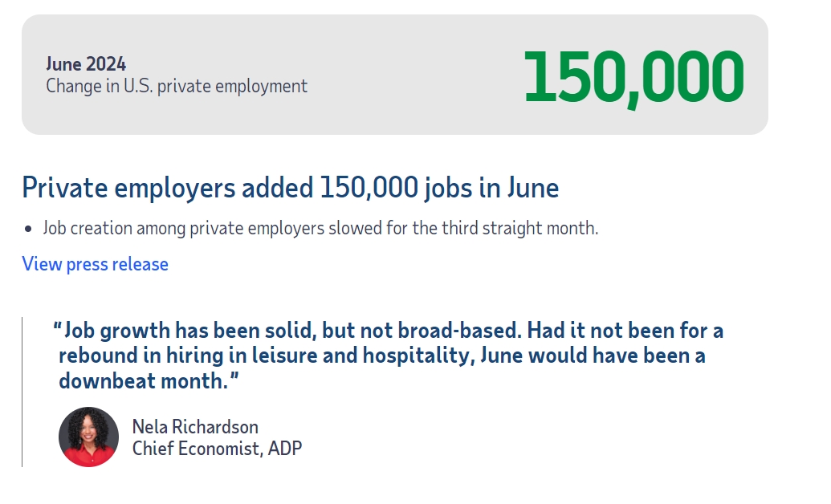Screen dimensions: 831x504
Task: Click the headline about private employers adding jobs
Action: click(290, 188)
